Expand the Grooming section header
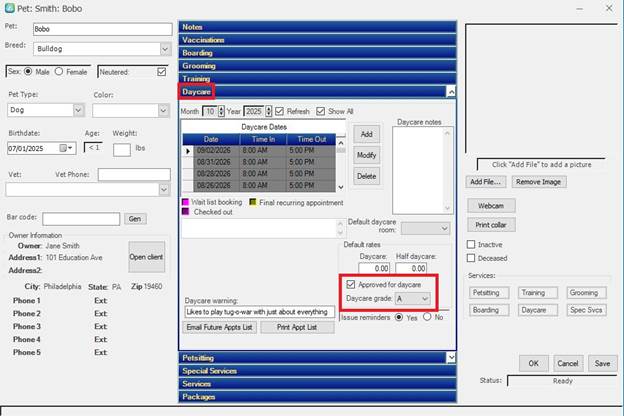 click(317, 66)
